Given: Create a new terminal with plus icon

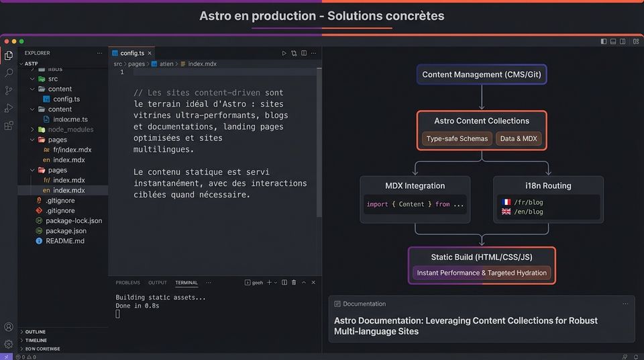Looking at the screenshot, I should (269, 282).
